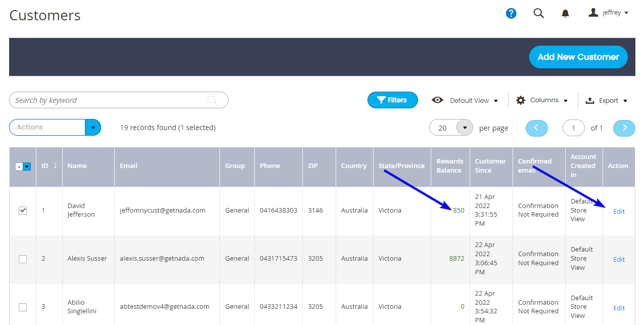
Task: Click the per page value 20
Action: [x=442, y=128]
